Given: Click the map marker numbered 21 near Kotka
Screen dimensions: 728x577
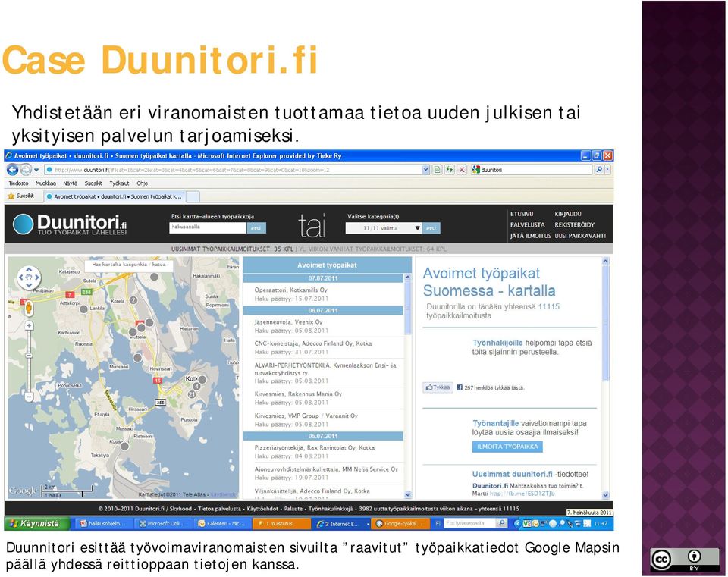Looking at the screenshot, I should click(192, 394).
